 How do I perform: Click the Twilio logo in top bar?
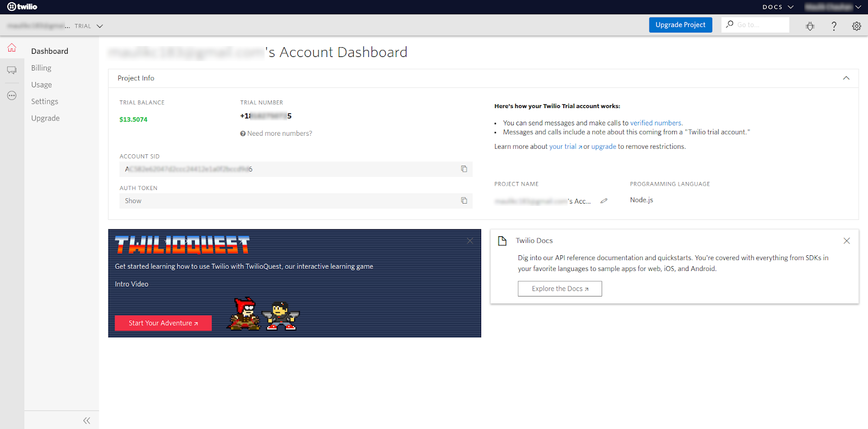click(22, 7)
